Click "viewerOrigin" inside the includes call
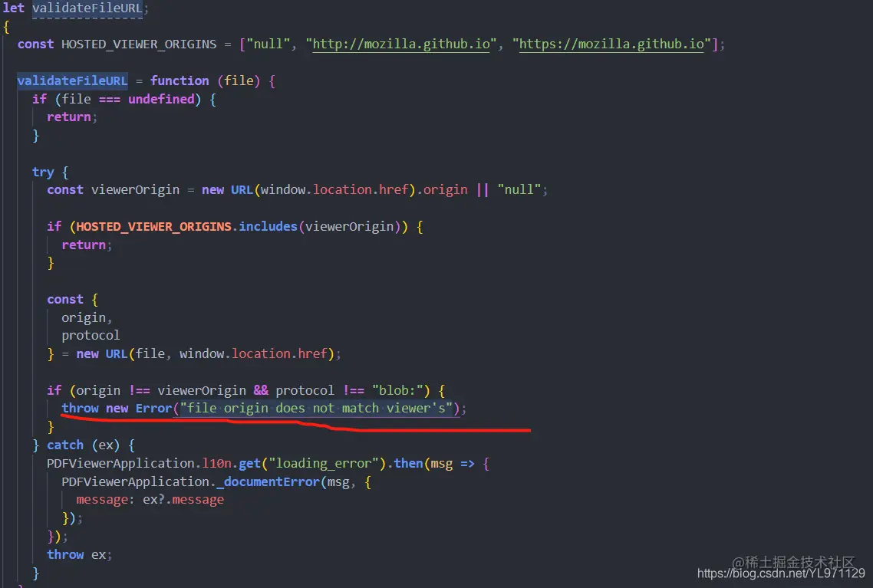This screenshot has height=588, width=873. tap(349, 226)
